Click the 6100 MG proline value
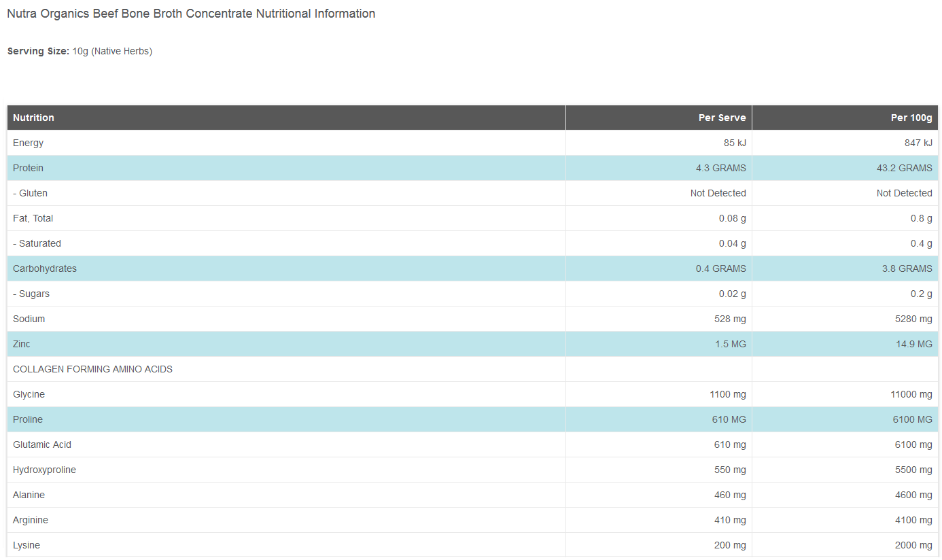This screenshot has height=560, width=942. point(913,419)
